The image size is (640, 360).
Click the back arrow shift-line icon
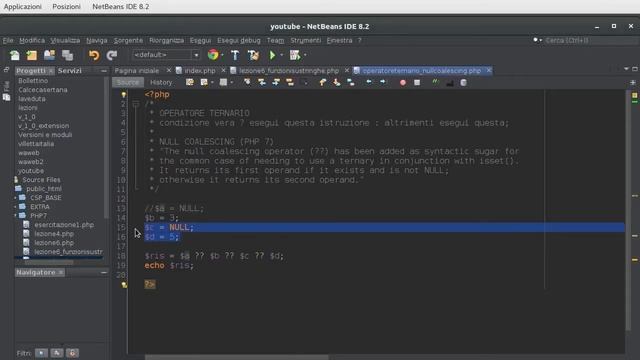pos(369,82)
